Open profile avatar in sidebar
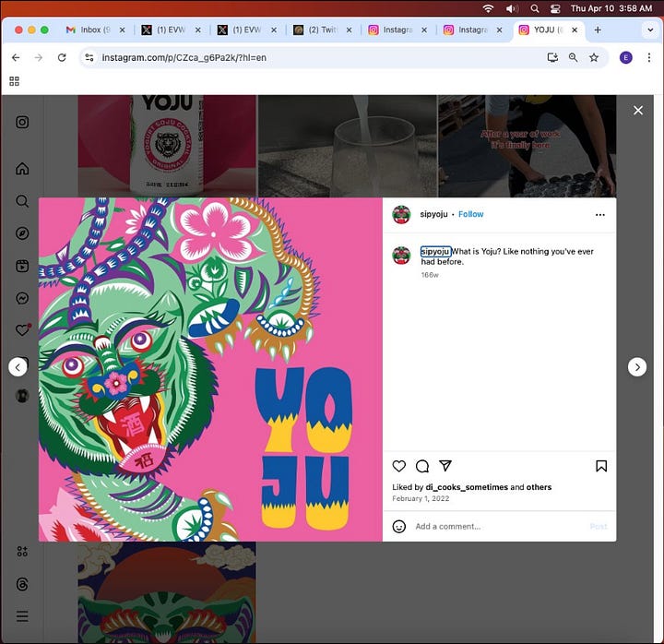 click(22, 396)
